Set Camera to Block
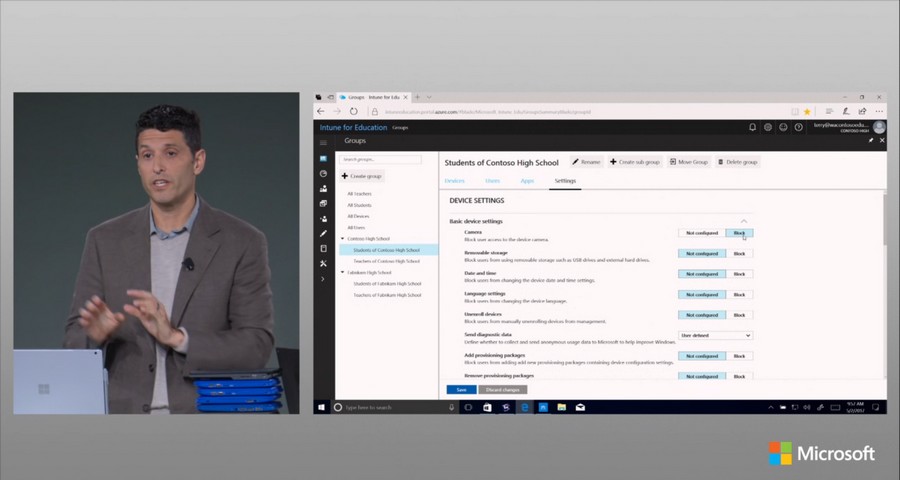The image size is (900, 480). pos(739,233)
